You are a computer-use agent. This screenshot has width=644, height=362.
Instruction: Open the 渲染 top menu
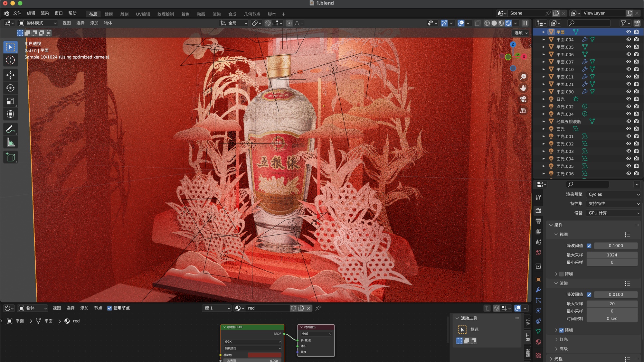[x=45, y=13]
